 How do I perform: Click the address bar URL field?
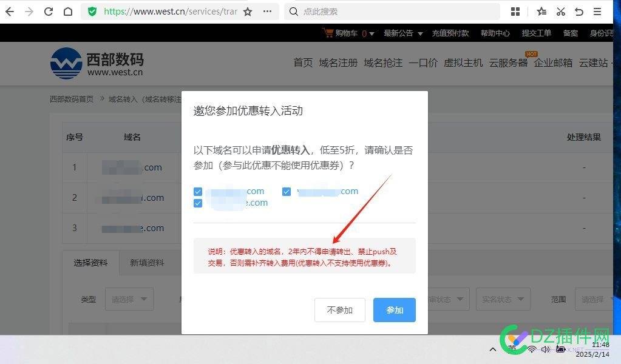coord(171,12)
